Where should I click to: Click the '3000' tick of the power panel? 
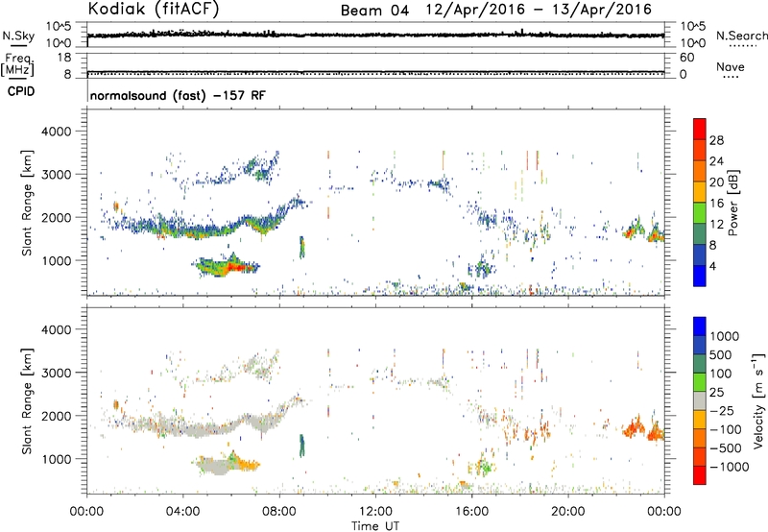pos(56,175)
